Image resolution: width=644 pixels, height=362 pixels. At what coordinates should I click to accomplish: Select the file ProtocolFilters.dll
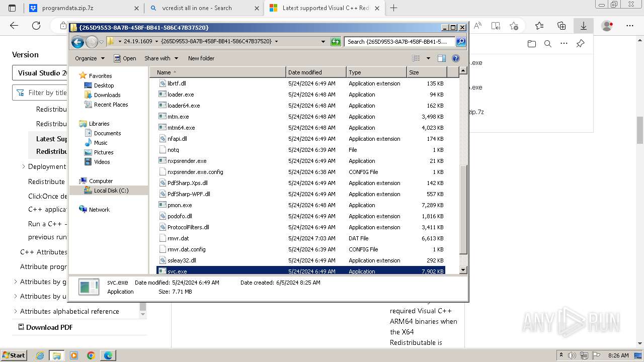(x=188, y=227)
